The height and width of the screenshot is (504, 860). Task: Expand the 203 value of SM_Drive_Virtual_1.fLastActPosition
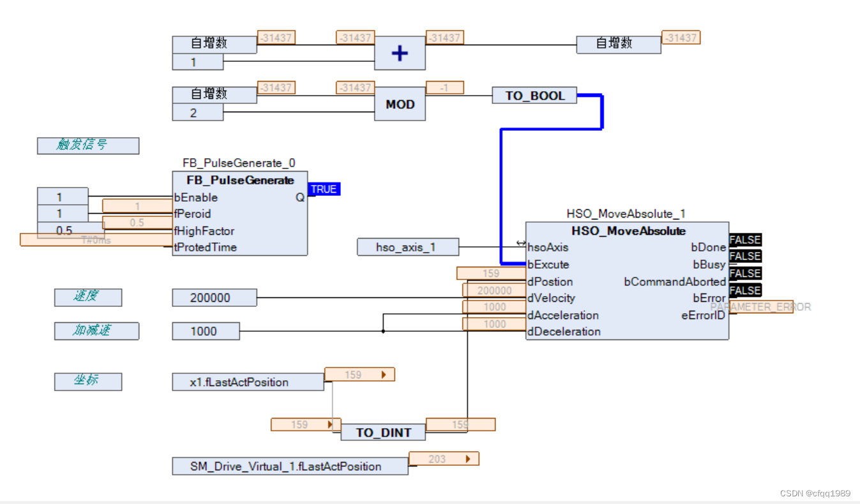[x=467, y=458]
